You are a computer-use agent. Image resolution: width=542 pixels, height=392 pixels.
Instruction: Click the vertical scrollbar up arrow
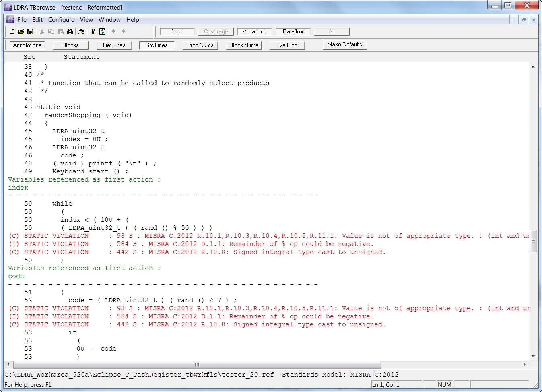coord(533,66)
